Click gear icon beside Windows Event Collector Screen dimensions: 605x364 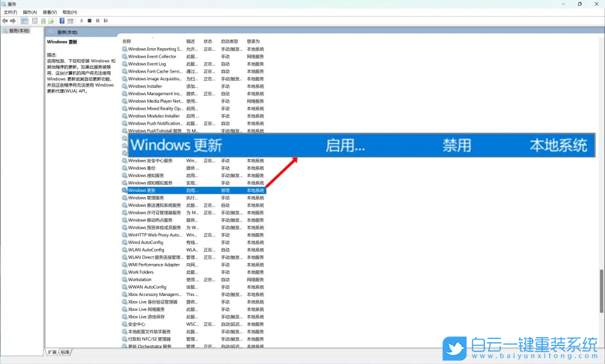(125, 56)
